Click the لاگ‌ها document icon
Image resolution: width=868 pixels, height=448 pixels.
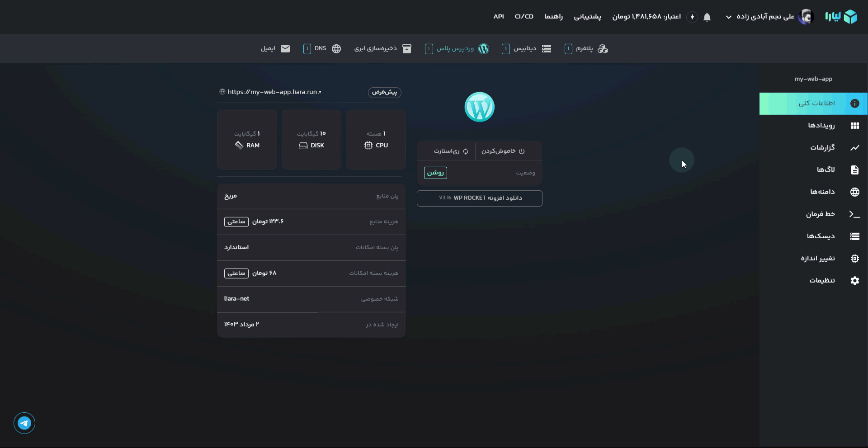click(x=854, y=170)
